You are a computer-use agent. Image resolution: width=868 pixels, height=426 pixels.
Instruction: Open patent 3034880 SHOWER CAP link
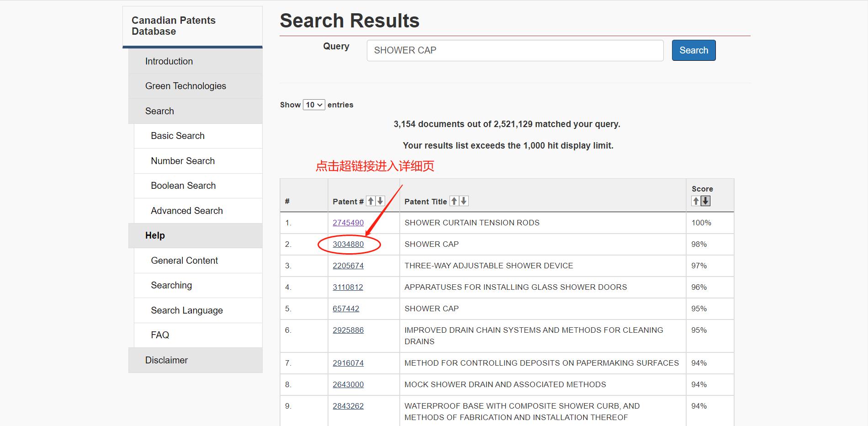[348, 244]
